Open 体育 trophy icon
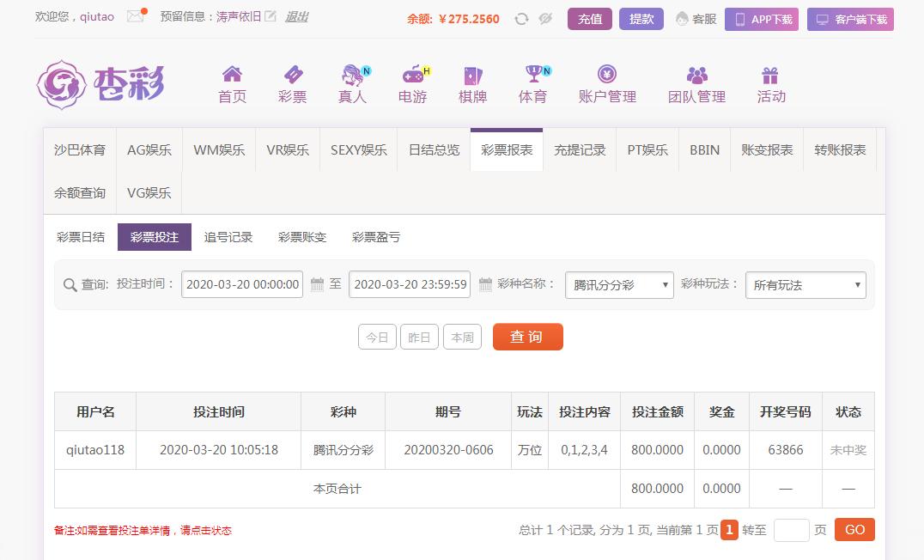This screenshot has height=560, width=924. tap(535, 74)
